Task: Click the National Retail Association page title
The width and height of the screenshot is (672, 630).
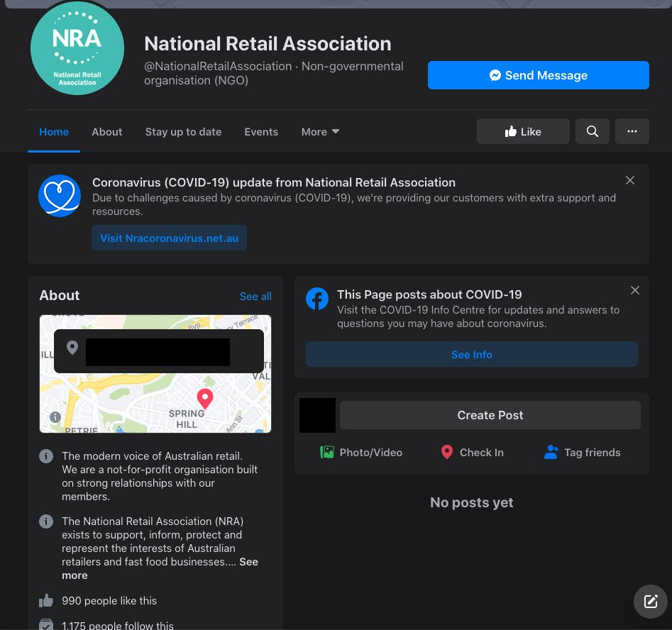Action: click(268, 44)
